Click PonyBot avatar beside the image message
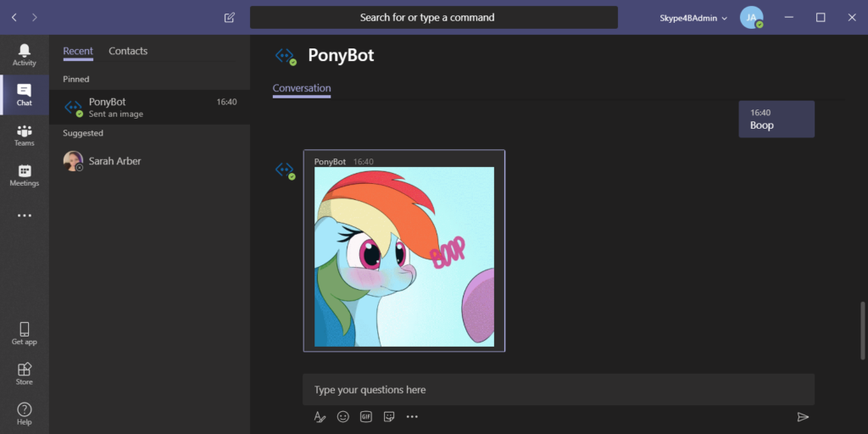 [x=286, y=170]
